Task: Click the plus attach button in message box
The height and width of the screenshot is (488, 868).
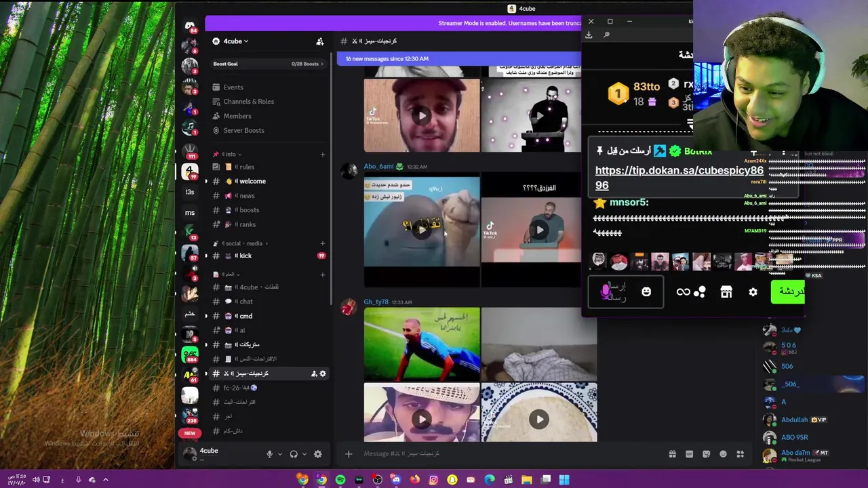Action: pyautogui.click(x=349, y=454)
